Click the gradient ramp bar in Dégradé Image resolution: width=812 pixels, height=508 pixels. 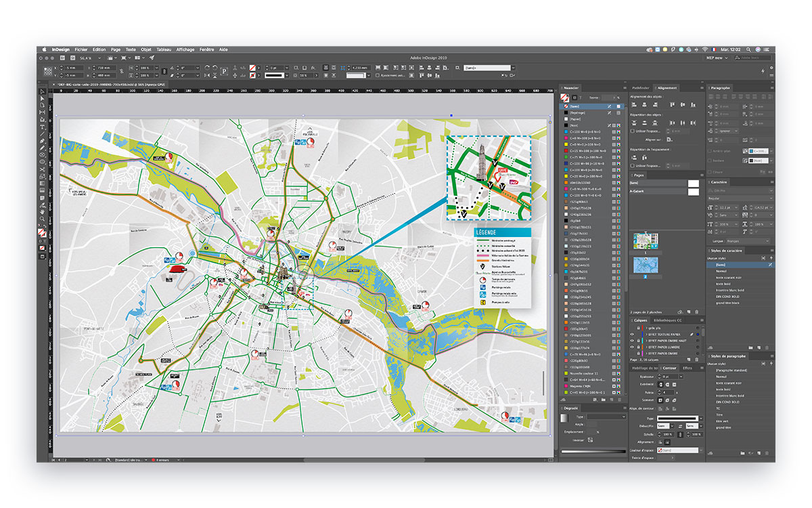tap(593, 452)
